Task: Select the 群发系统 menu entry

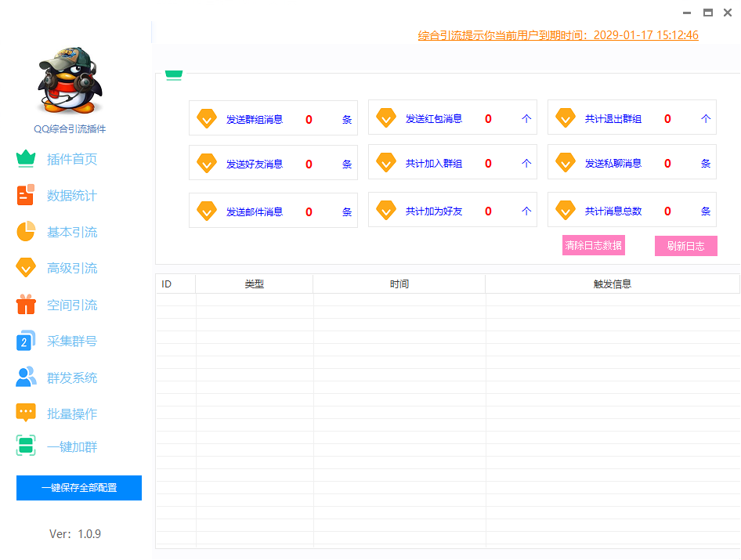Action: point(72,378)
